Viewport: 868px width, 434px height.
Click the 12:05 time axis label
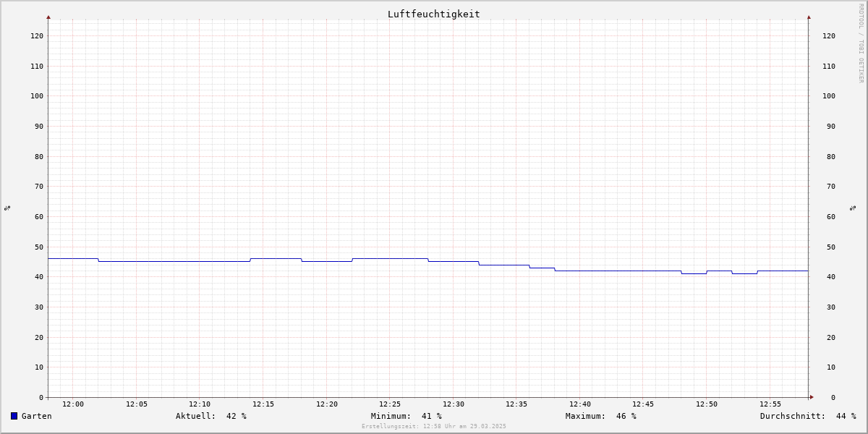click(137, 404)
